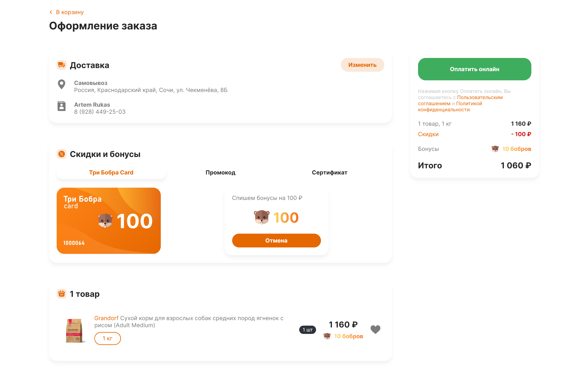This screenshot has height=373, width=588.
Task: Click the beaver icon in the bonus write-off box
Action: (x=262, y=217)
